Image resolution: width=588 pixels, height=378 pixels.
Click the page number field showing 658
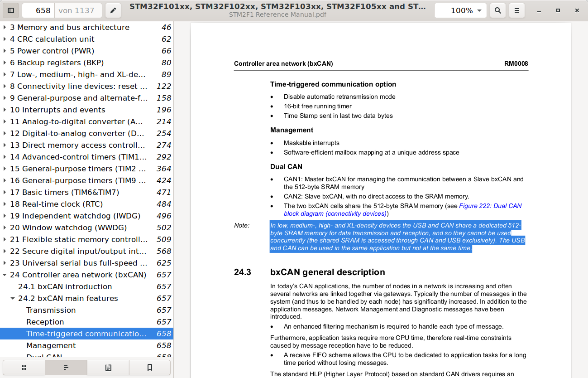pyautogui.click(x=38, y=10)
